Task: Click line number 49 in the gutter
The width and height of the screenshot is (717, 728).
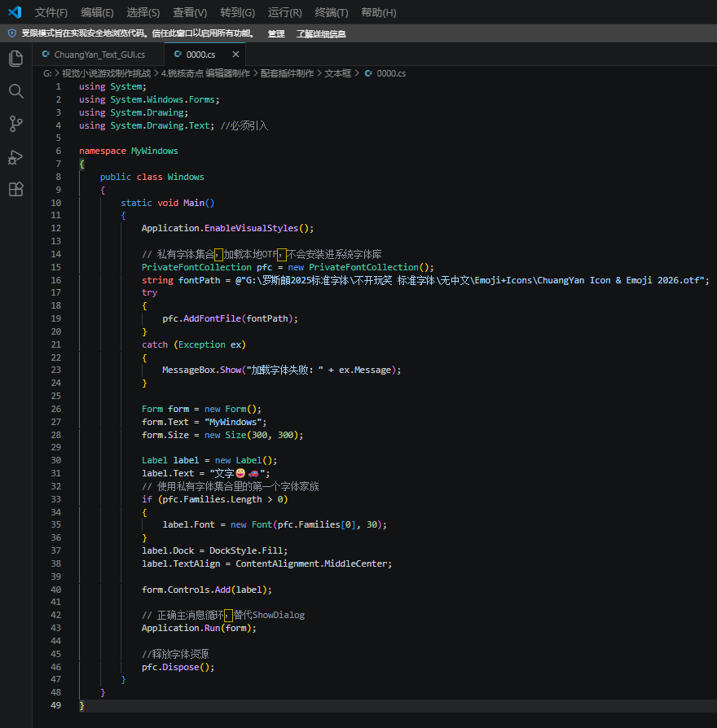Action: 55,705
